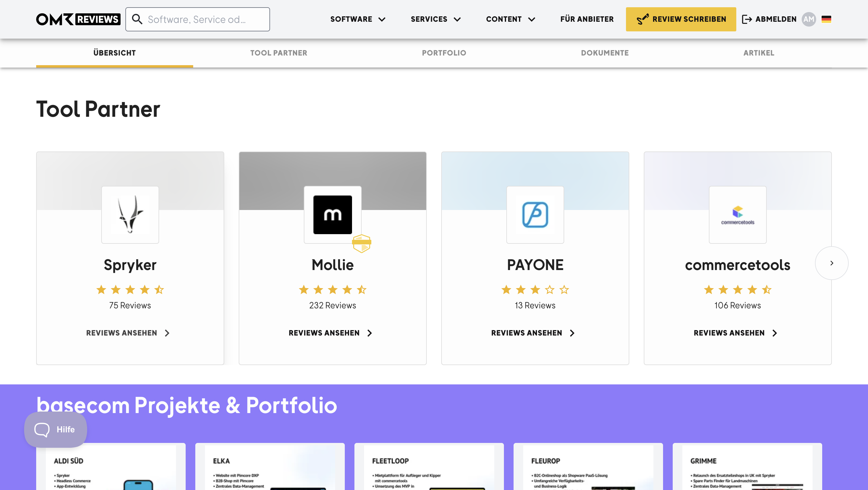Image resolution: width=868 pixels, height=490 pixels.
Task: Click Mollie's verified badge icon
Action: (362, 243)
